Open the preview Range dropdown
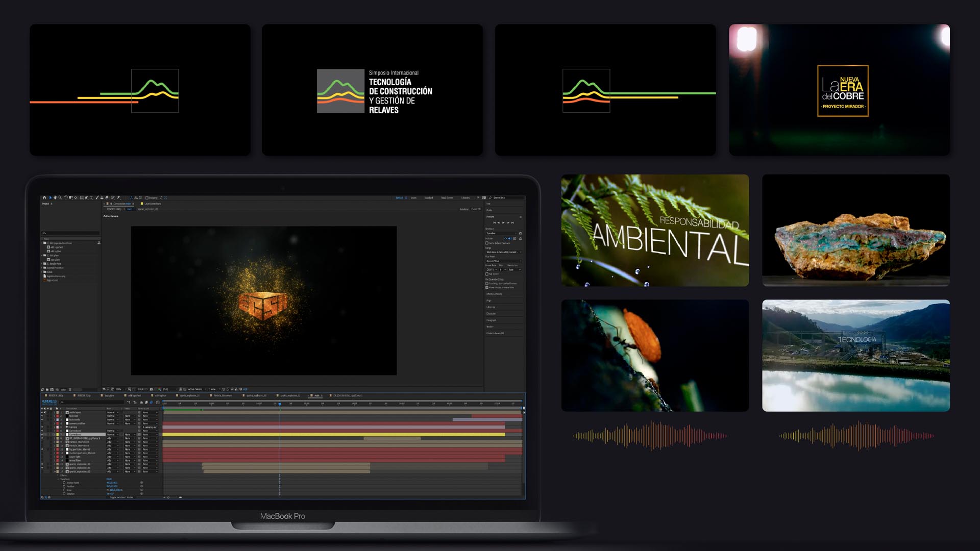Screen dimensions: 980x551 pyautogui.click(x=503, y=252)
